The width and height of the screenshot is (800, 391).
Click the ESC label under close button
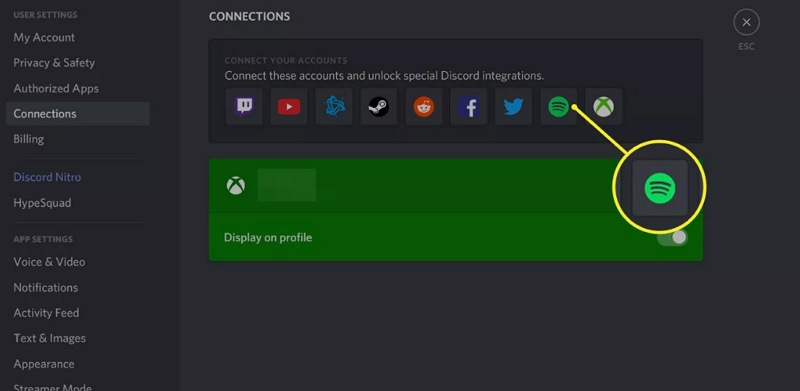(746, 46)
